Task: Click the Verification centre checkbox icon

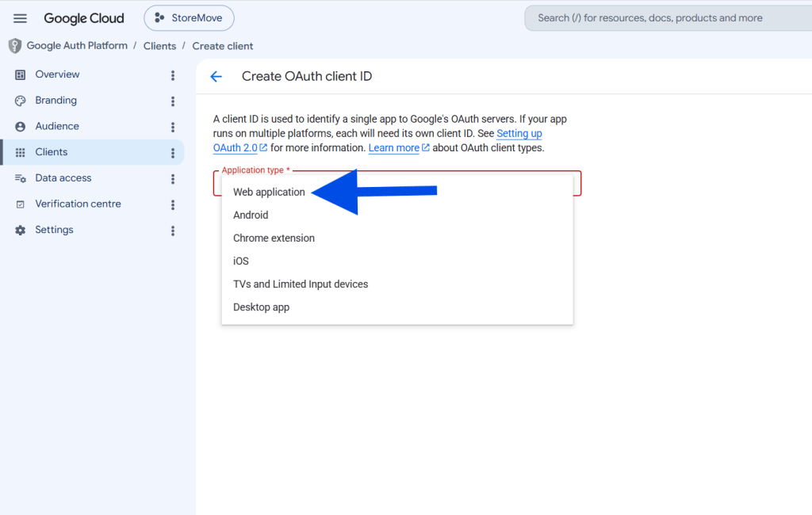Action: [x=20, y=204]
